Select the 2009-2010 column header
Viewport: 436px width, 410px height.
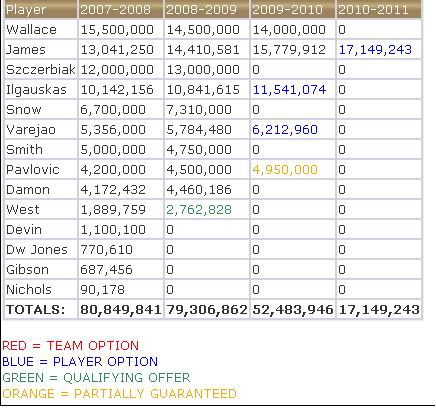coord(293,10)
